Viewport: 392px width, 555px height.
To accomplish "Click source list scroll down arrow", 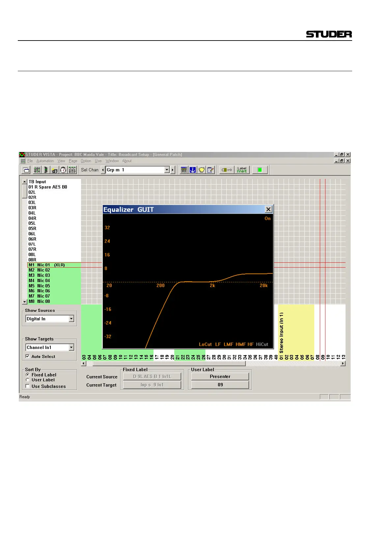I will click(24, 302).
